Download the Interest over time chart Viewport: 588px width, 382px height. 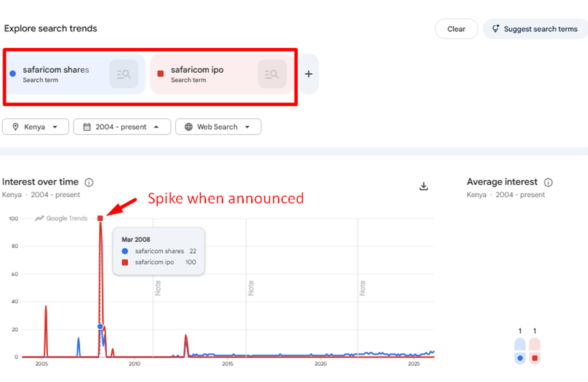point(424,186)
